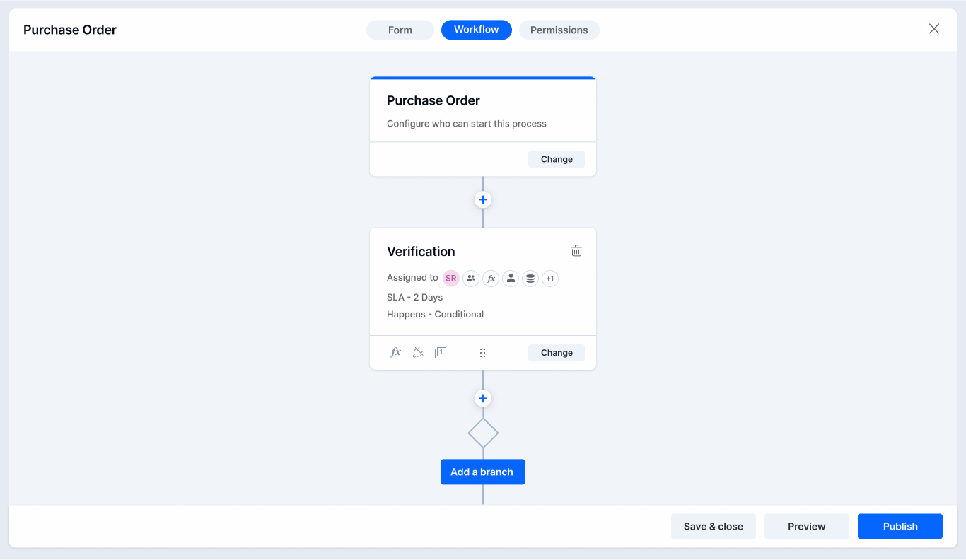Expand the +1 more assignees badge
The width and height of the screenshot is (966, 560).
[x=550, y=279]
